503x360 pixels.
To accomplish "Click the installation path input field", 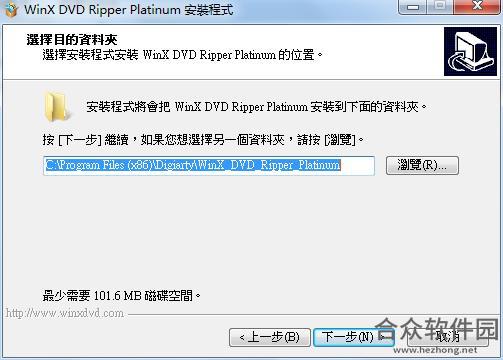I will (209, 165).
